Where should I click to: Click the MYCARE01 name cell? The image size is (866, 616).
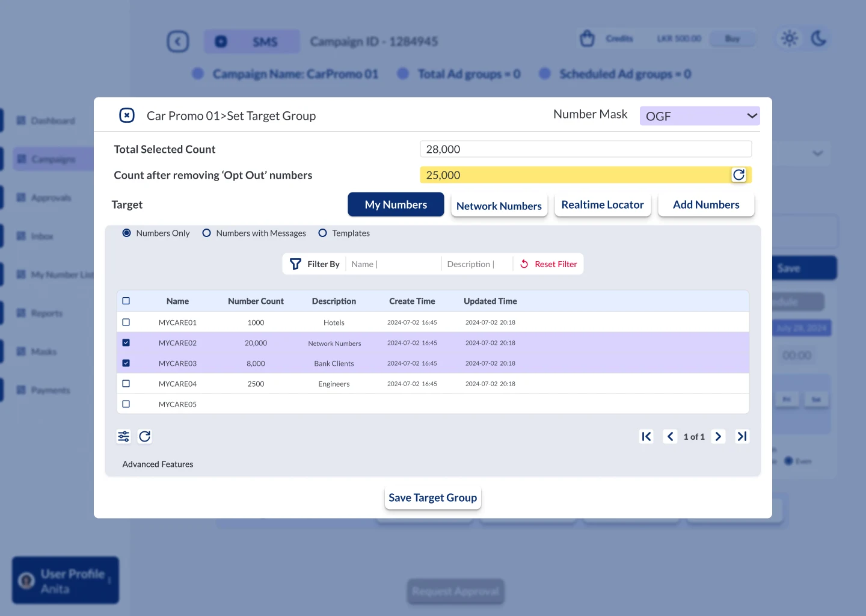[x=177, y=323]
